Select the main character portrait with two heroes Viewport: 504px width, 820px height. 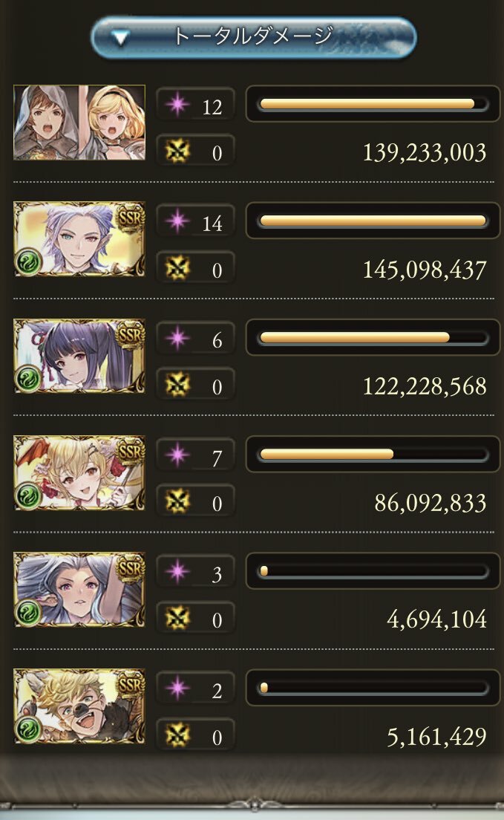click(79, 123)
